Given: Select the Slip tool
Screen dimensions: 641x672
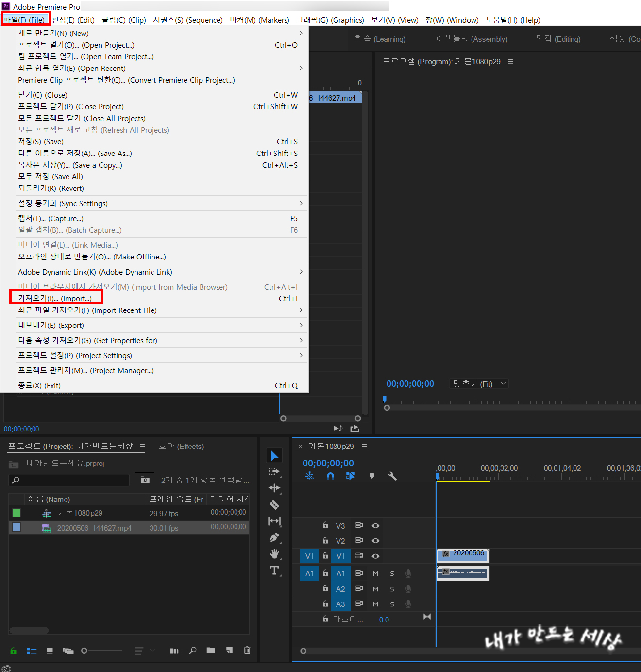Looking at the screenshot, I should 274,521.
